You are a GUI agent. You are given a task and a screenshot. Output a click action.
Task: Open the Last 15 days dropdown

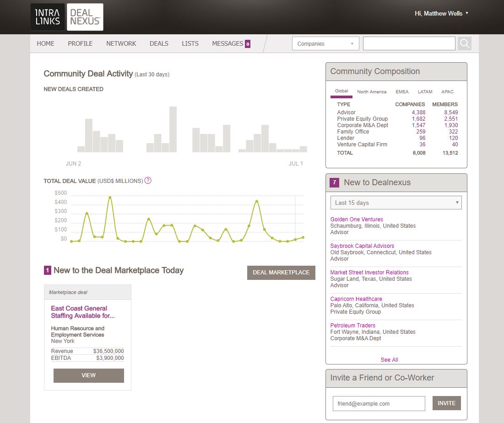[x=396, y=203]
